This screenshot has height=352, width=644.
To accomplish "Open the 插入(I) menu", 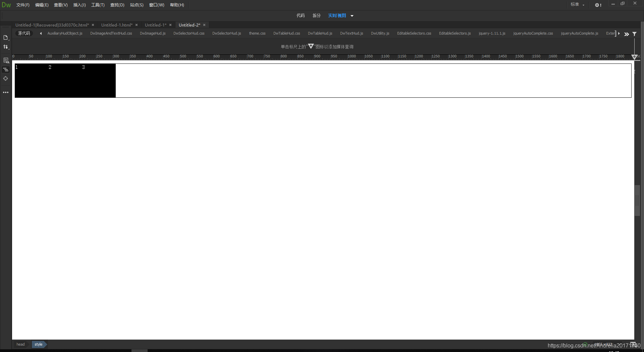I will [x=79, y=5].
